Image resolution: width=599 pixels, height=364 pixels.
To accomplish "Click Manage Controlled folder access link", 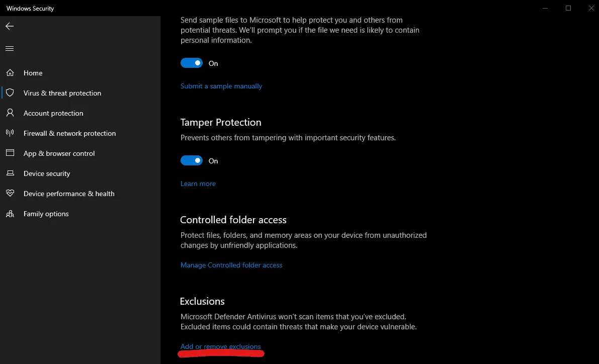I will 231,265.
